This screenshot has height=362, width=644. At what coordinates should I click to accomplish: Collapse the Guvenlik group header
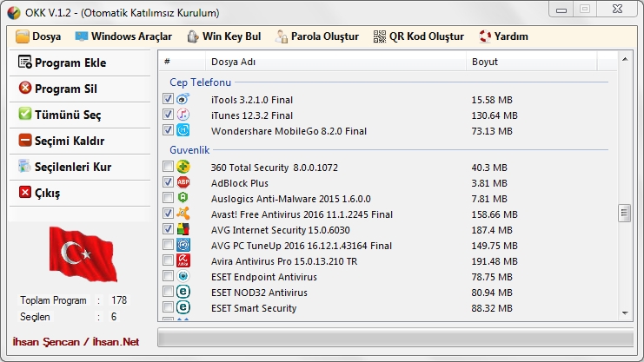189,150
